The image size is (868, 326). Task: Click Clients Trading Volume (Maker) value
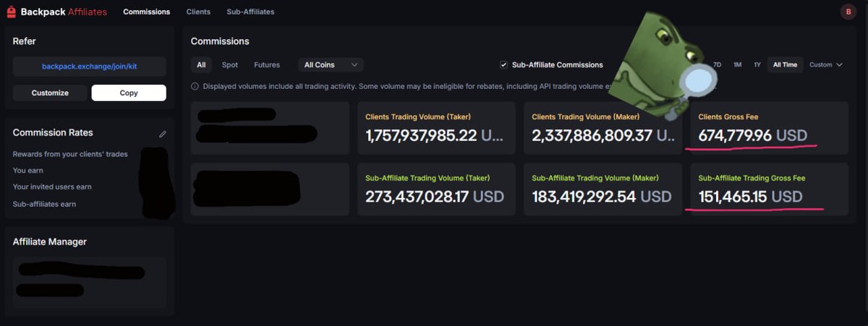pyautogui.click(x=603, y=135)
